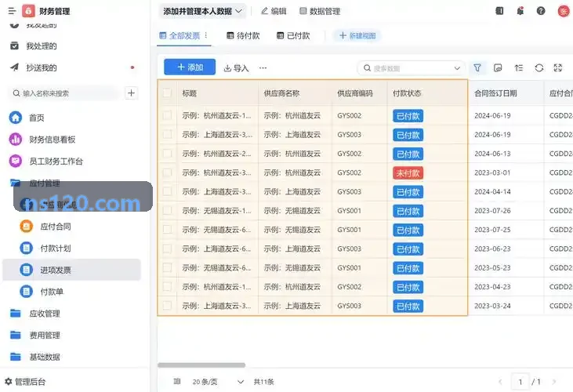The image size is (573, 392).
Task: Click the sort rows icon
Action: pyautogui.click(x=519, y=68)
